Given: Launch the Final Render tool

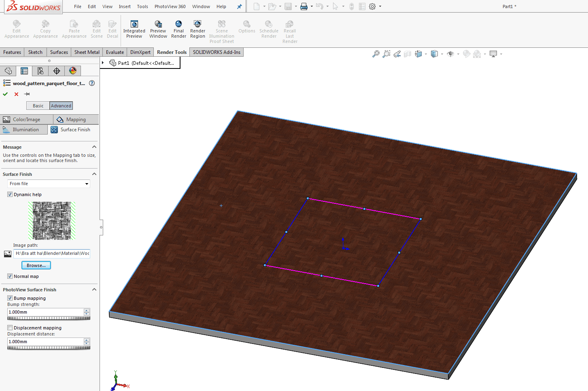Looking at the screenshot, I should pos(178,30).
